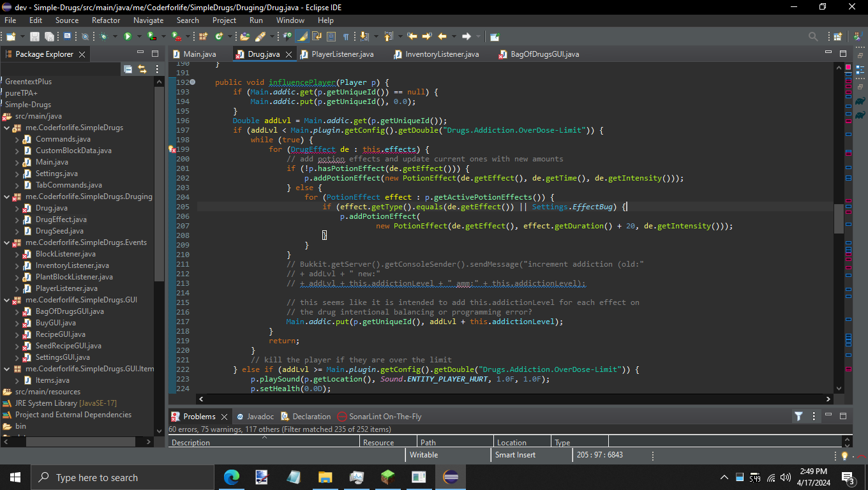Expand Drug.java in Package Explorer tree
The image size is (868, 490).
pyautogui.click(x=17, y=208)
